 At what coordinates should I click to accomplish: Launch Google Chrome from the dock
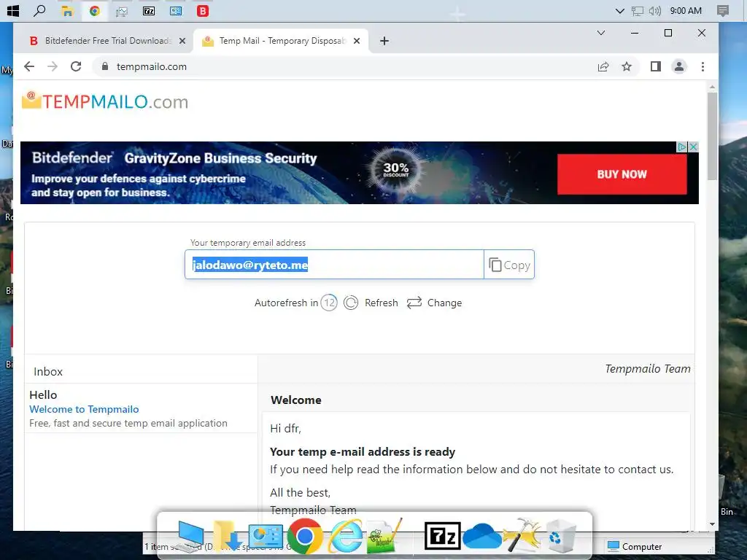(304, 536)
